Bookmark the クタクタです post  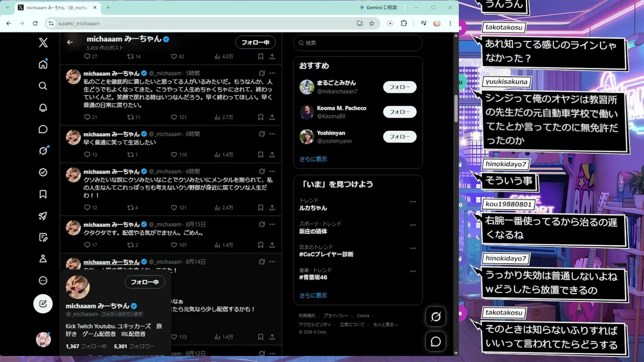[261, 245]
